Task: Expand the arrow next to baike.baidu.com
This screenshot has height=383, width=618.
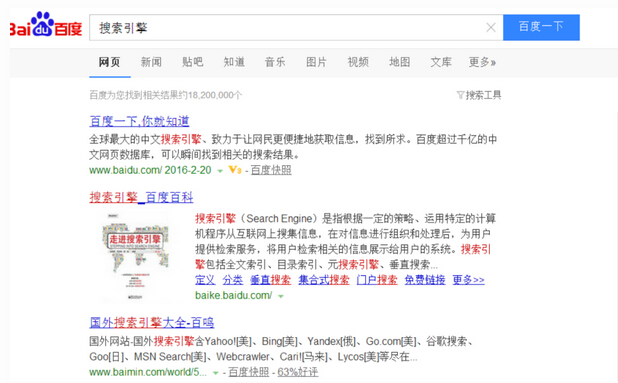Action: [x=281, y=296]
